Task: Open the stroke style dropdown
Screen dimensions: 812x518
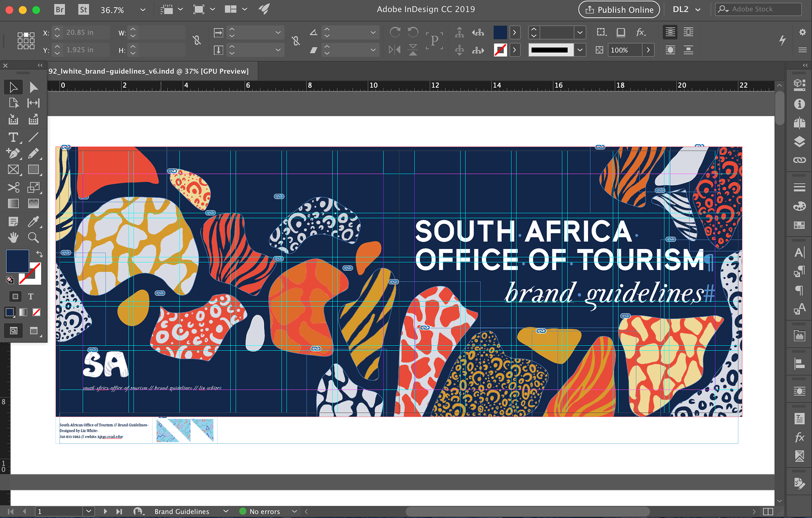Action: click(580, 50)
